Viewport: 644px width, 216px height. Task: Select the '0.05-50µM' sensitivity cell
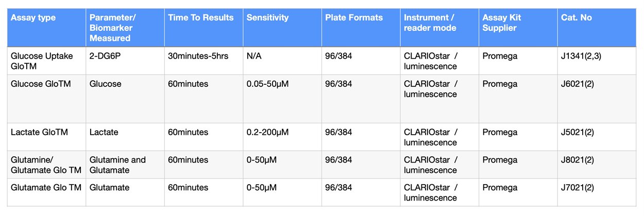[268, 84]
